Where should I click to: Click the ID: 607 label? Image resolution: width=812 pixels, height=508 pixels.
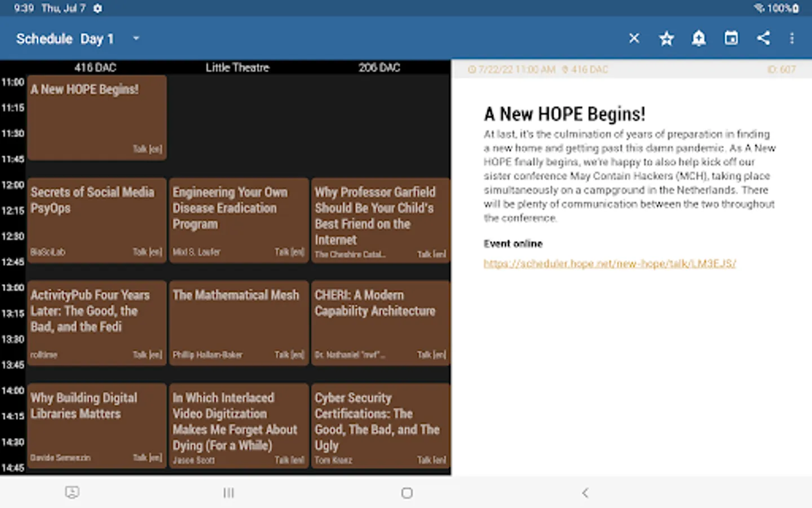coord(782,69)
